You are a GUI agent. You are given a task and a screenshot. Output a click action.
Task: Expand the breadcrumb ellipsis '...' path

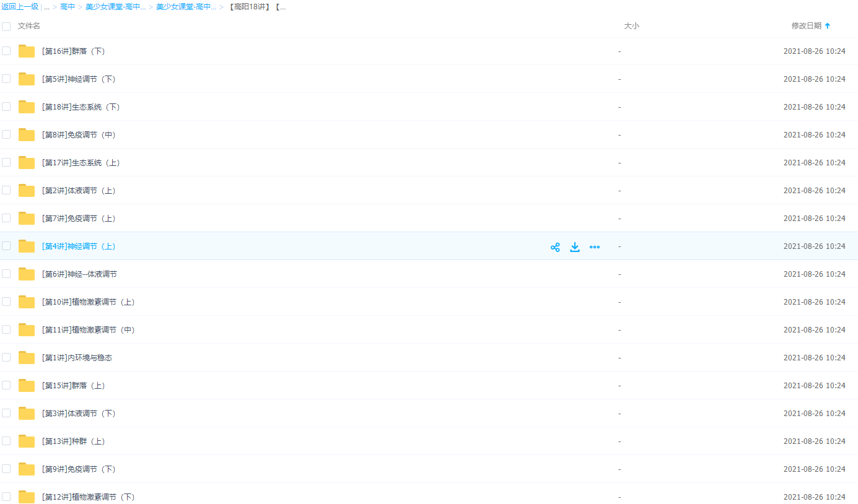point(46,7)
